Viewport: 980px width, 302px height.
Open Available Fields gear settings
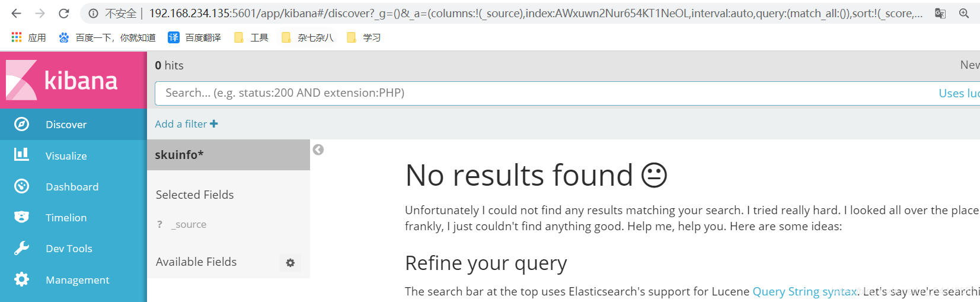point(291,263)
